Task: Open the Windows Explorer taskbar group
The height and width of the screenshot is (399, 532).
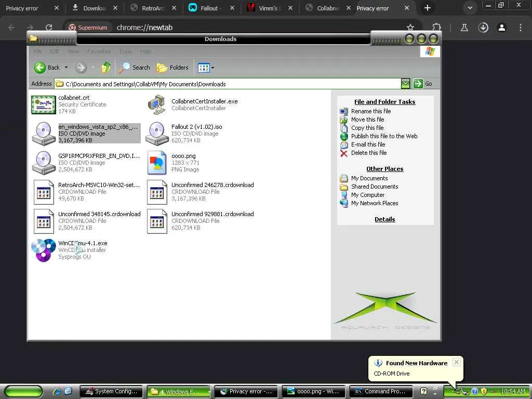Action: (179, 391)
